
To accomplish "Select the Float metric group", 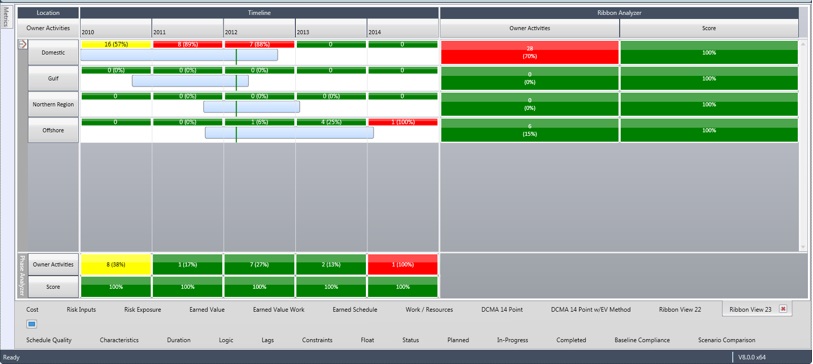I will tap(367, 340).
